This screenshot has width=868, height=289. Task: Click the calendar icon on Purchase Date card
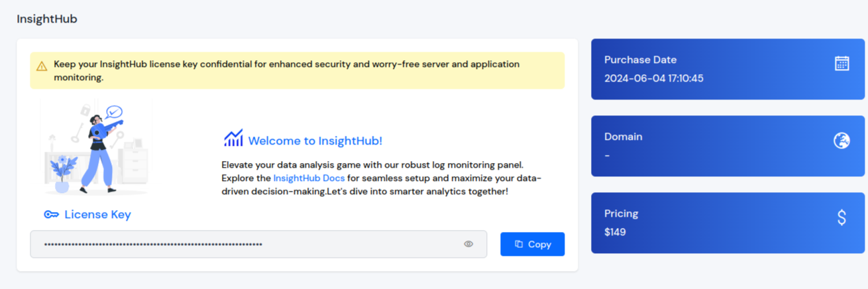[x=841, y=63]
